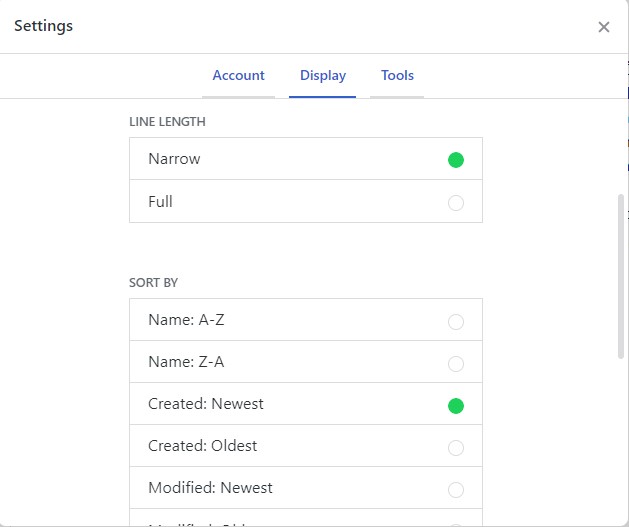Click the 'SORT BY' section heading
This screenshot has height=527, width=629.
[x=154, y=283]
